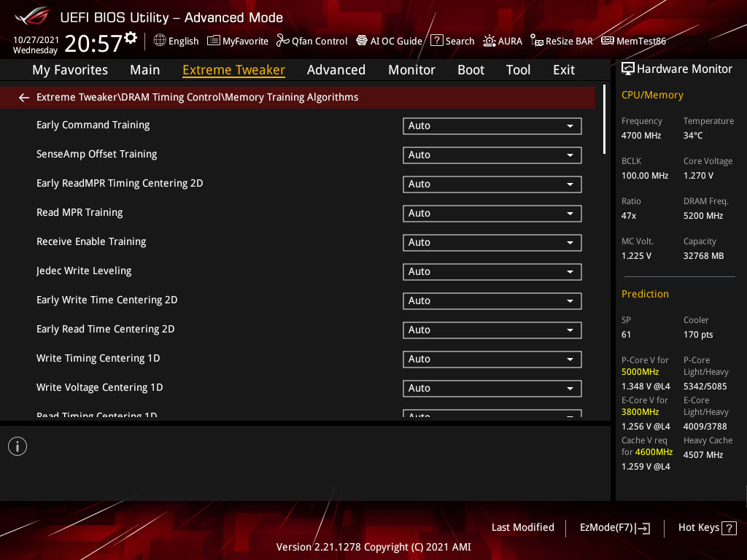747x560 pixels.
Task: Open Jedec Write Leveling dropdown
Action: [x=492, y=271]
